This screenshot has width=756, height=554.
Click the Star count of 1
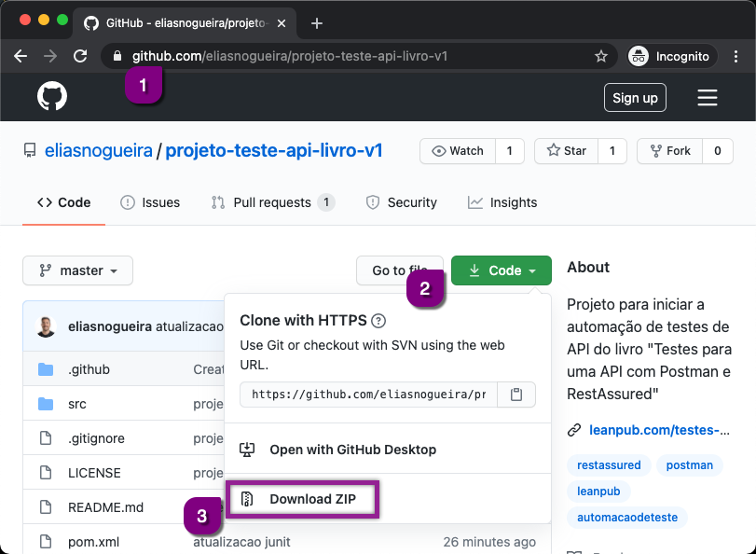pyautogui.click(x=612, y=151)
